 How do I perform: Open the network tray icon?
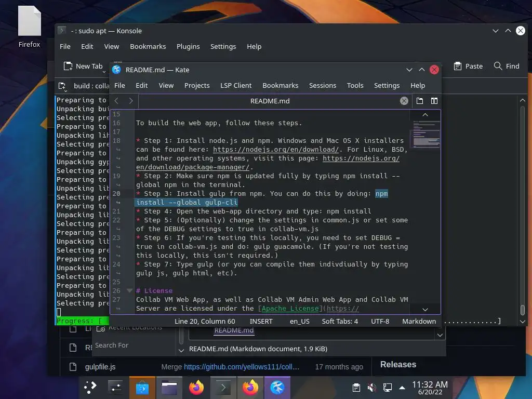(x=387, y=388)
